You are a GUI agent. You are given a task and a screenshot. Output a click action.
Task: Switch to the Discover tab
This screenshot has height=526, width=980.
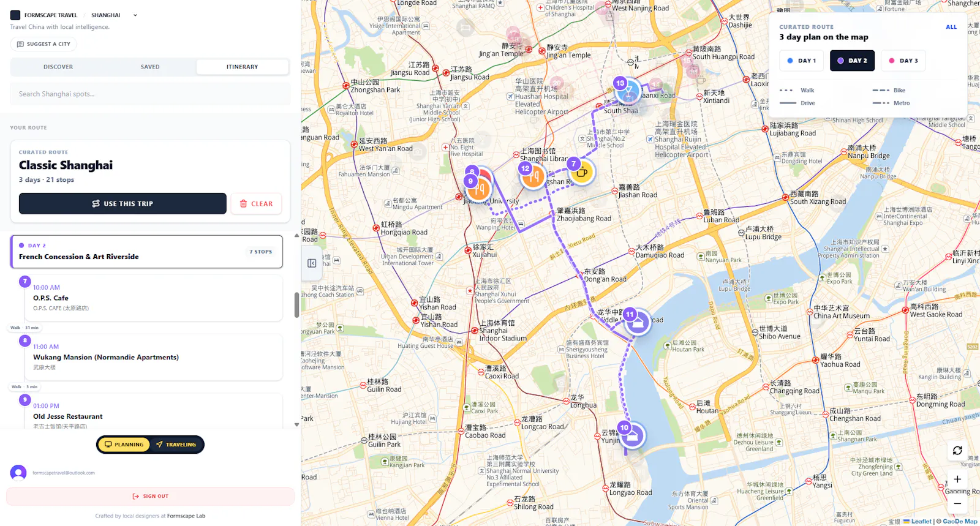58,67
